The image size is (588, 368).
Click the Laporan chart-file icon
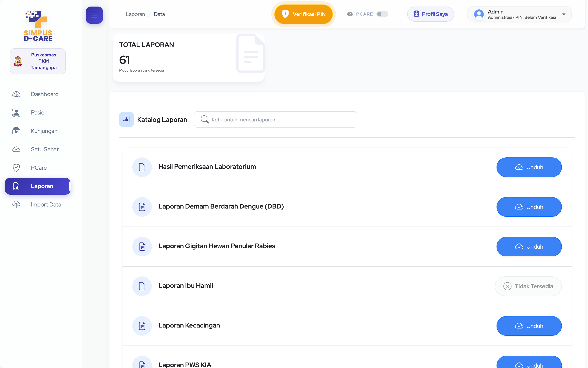16,186
